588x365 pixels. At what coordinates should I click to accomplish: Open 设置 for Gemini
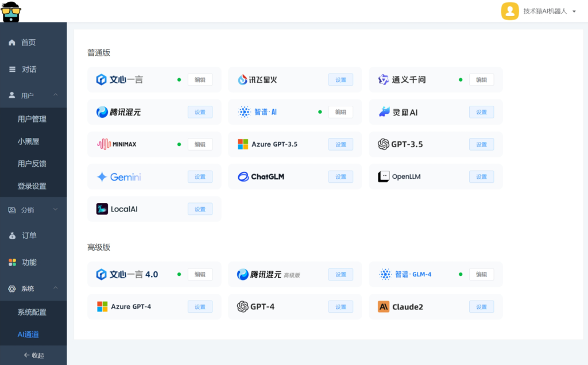click(200, 176)
